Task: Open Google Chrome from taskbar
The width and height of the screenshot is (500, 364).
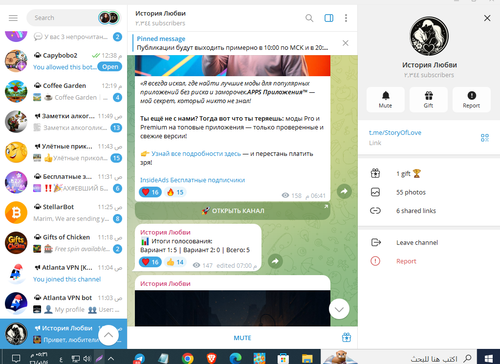Action: tap(188, 358)
